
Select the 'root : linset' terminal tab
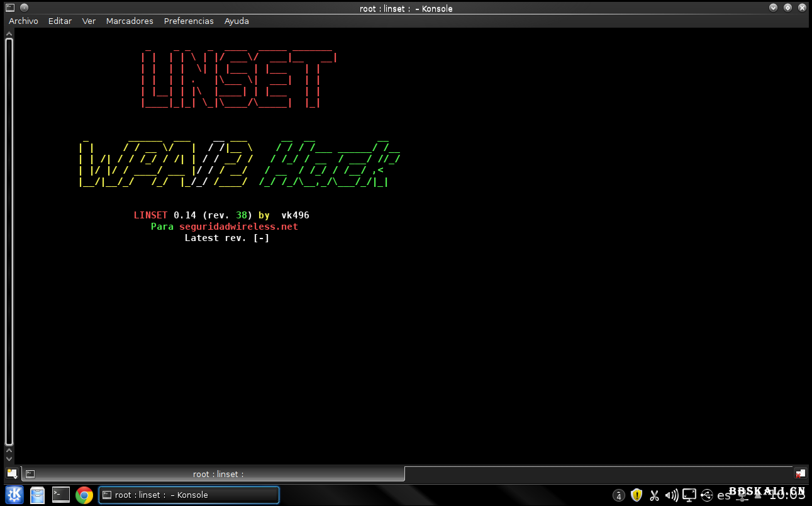214,474
